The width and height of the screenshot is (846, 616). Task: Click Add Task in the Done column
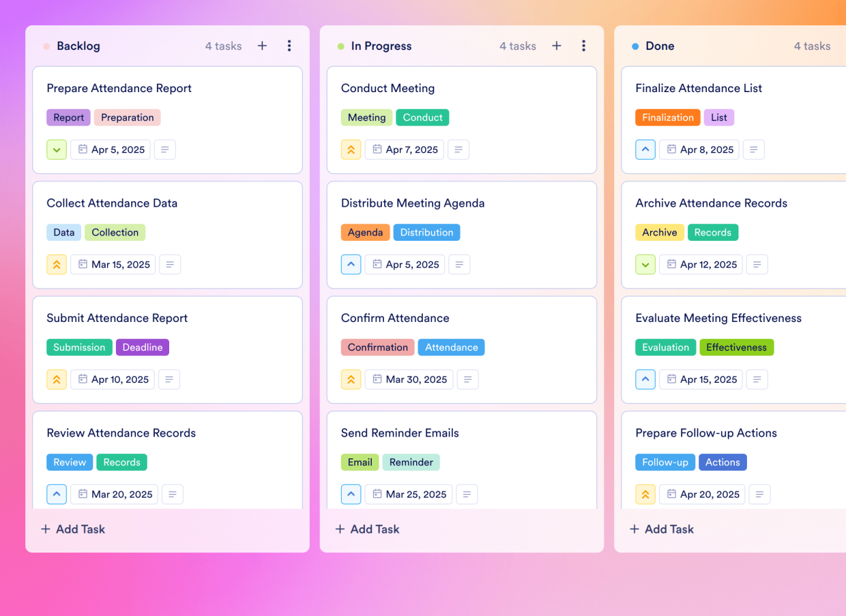[x=661, y=529]
